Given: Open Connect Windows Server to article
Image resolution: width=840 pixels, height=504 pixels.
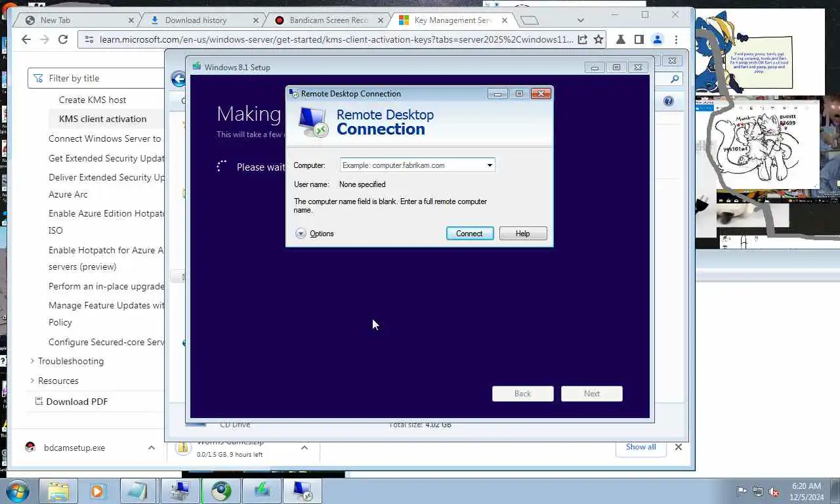Looking at the screenshot, I should [x=105, y=138].
